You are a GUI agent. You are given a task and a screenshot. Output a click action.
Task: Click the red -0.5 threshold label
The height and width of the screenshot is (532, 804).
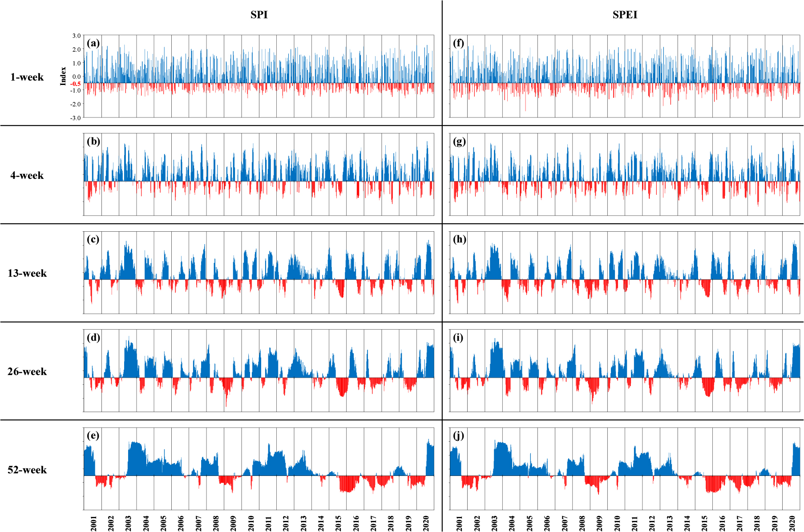(76, 84)
